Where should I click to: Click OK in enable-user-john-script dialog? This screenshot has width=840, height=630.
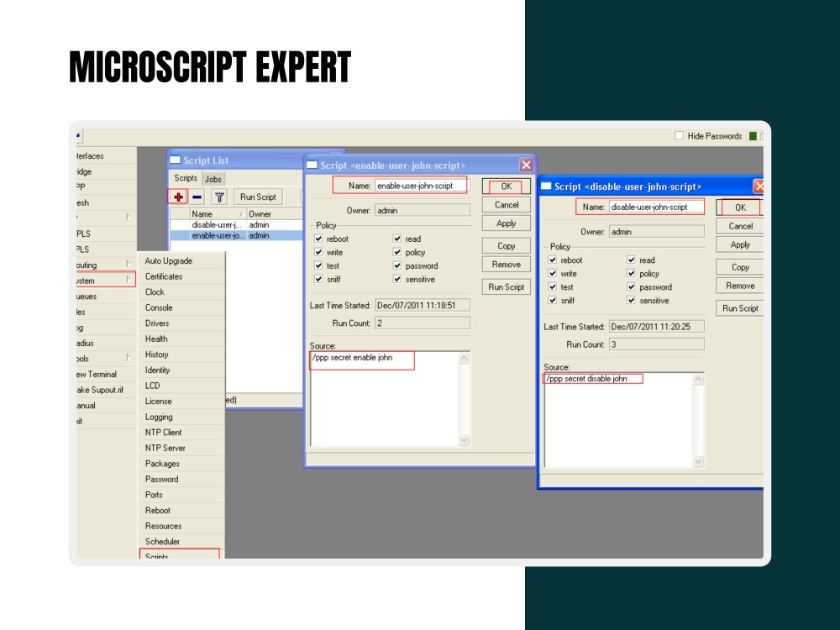(507, 186)
